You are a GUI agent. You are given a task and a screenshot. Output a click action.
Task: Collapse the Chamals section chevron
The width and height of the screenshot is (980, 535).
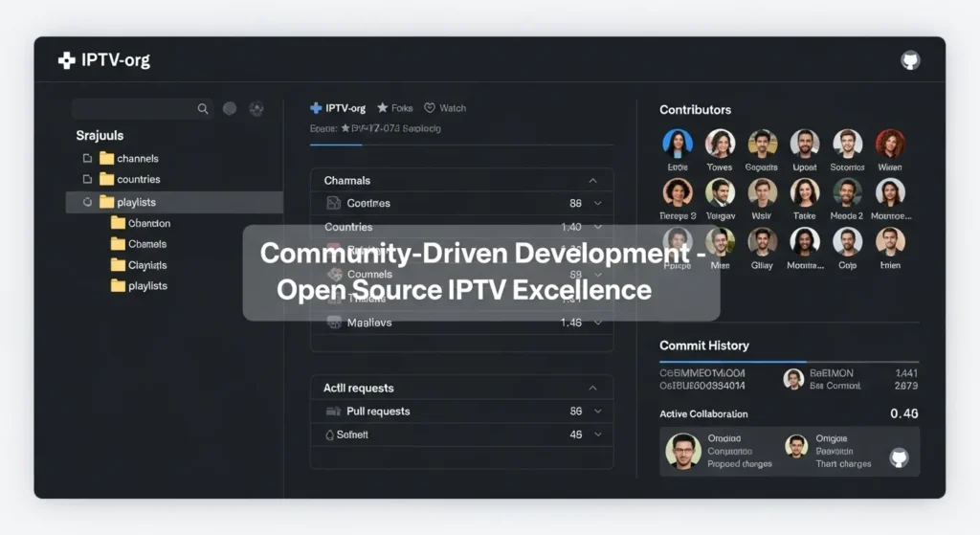(x=592, y=181)
